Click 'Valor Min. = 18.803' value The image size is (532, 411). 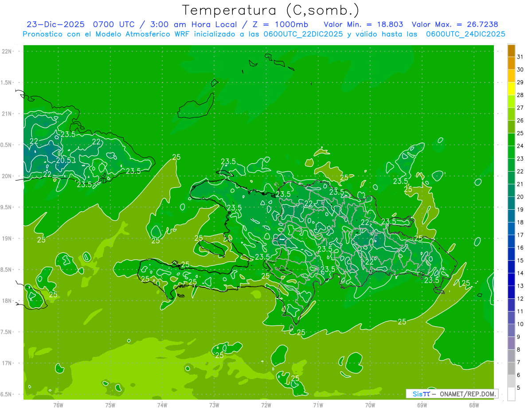click(364, 24)
